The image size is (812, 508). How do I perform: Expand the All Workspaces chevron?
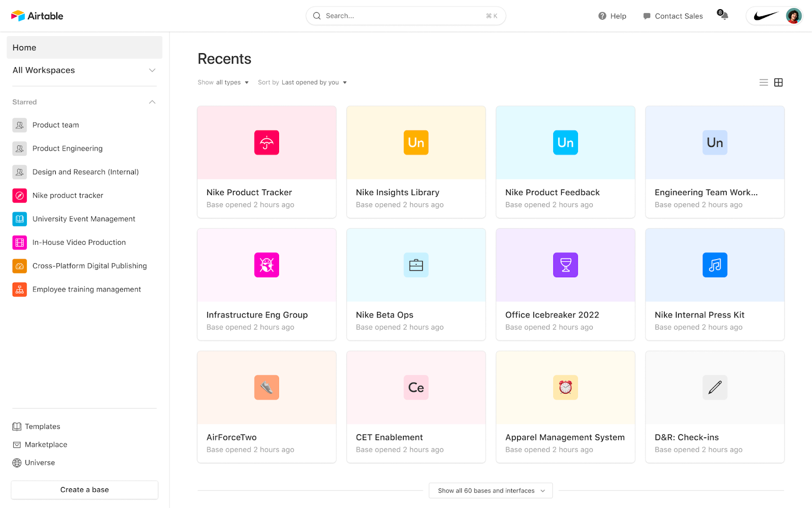152,70
